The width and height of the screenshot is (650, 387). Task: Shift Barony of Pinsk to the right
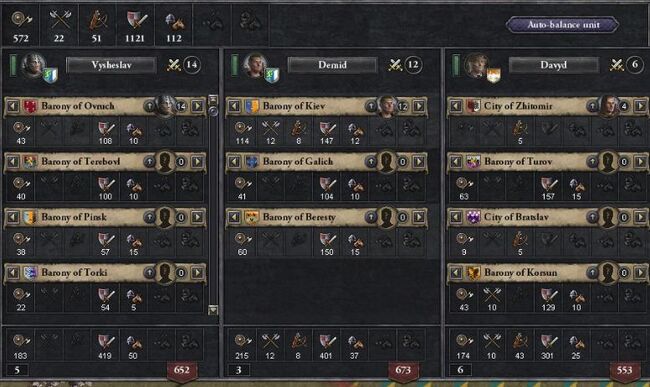pyautogui.click(x=197, y=217)
